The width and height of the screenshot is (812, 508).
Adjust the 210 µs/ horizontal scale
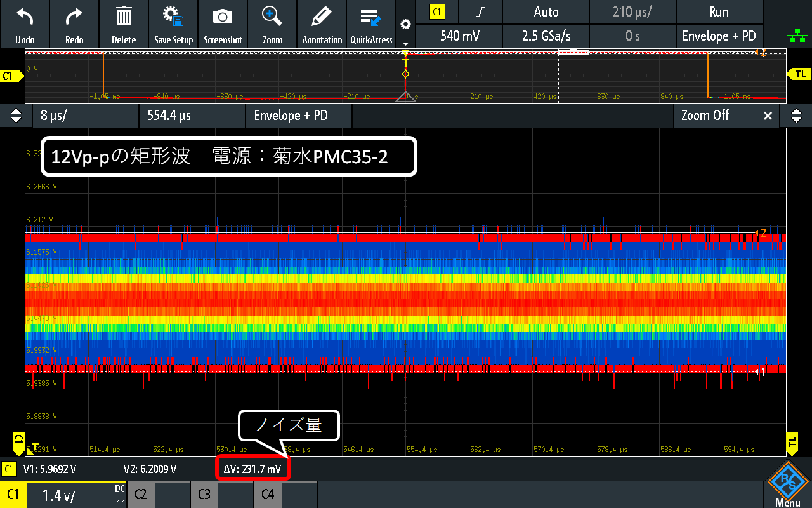tap(632, 11)
